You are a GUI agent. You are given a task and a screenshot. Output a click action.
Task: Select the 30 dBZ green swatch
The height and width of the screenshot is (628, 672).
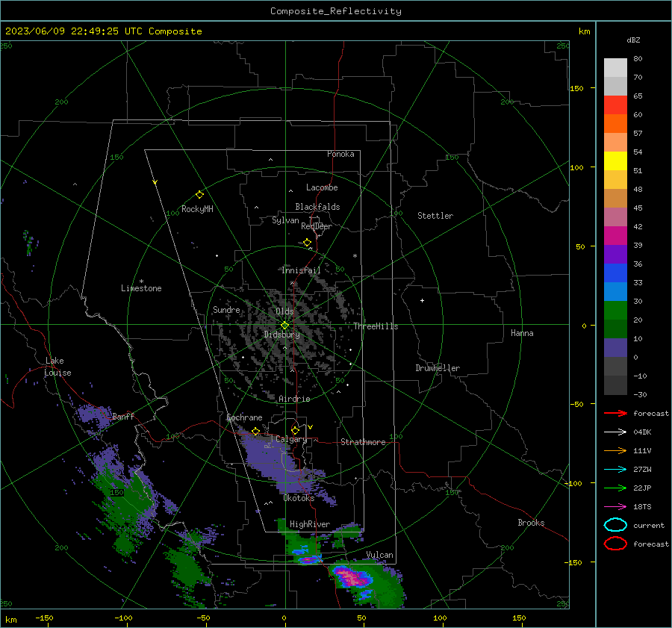tap(615, 311)
